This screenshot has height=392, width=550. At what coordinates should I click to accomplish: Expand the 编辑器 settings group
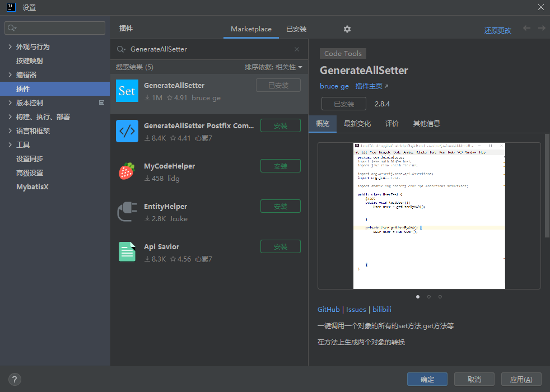coord(10,74)
